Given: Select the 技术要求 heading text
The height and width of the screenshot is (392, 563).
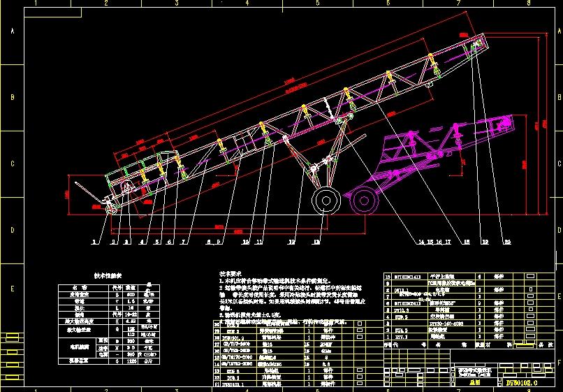Looking at the screenshot, I should [231, 274].
